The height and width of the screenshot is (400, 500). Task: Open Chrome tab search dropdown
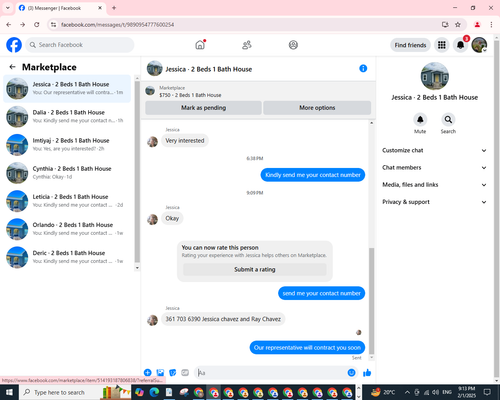coord(8,8)
